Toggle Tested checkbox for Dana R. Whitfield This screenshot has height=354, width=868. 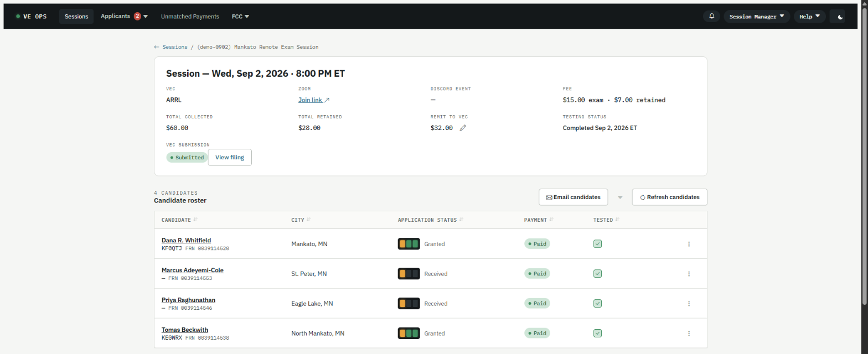pos(597,243)
